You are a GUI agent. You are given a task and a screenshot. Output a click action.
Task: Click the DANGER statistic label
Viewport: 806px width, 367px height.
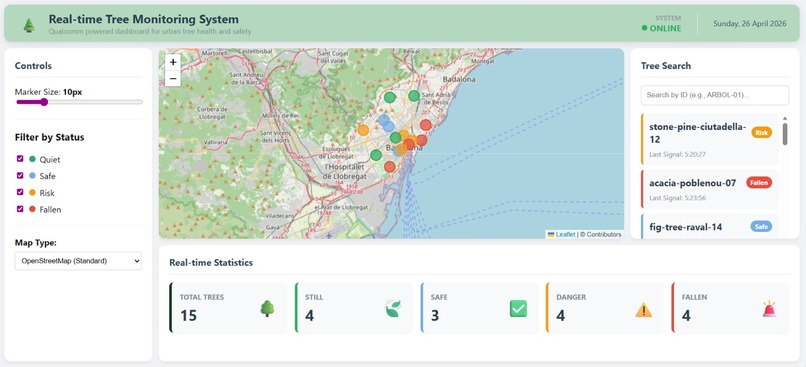coord(571,297)
